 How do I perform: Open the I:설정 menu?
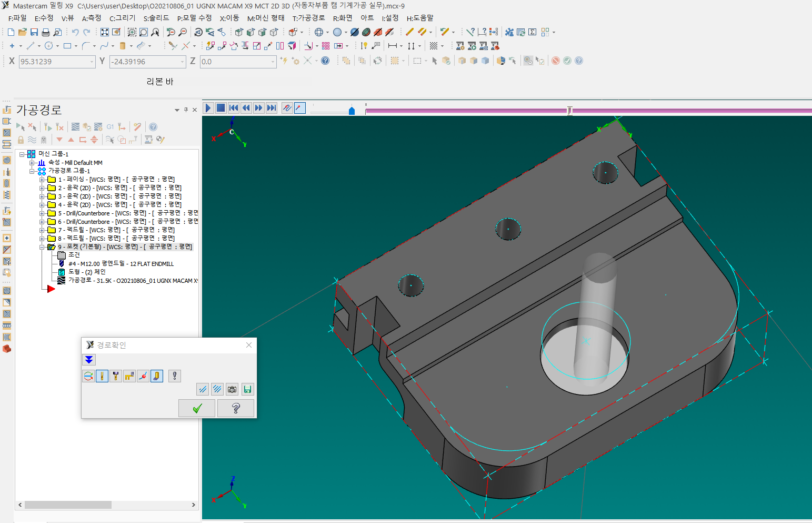pyautogui.click(x=390, y=18)
